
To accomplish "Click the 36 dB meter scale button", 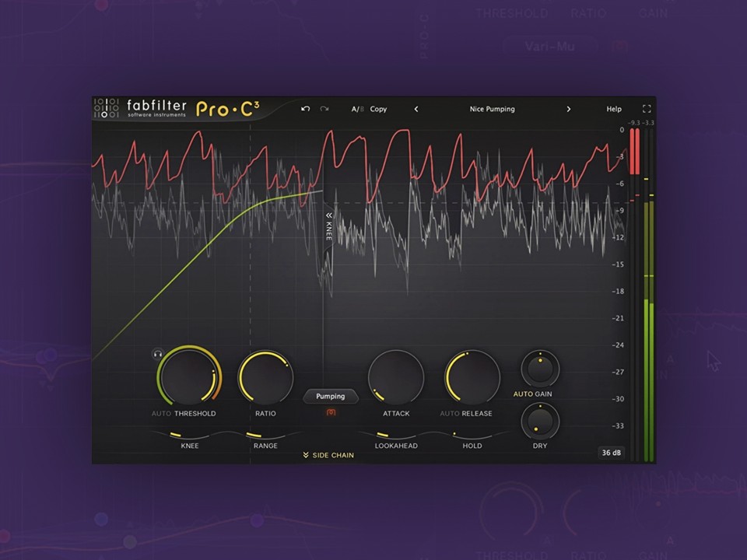I will coord(612,453).
